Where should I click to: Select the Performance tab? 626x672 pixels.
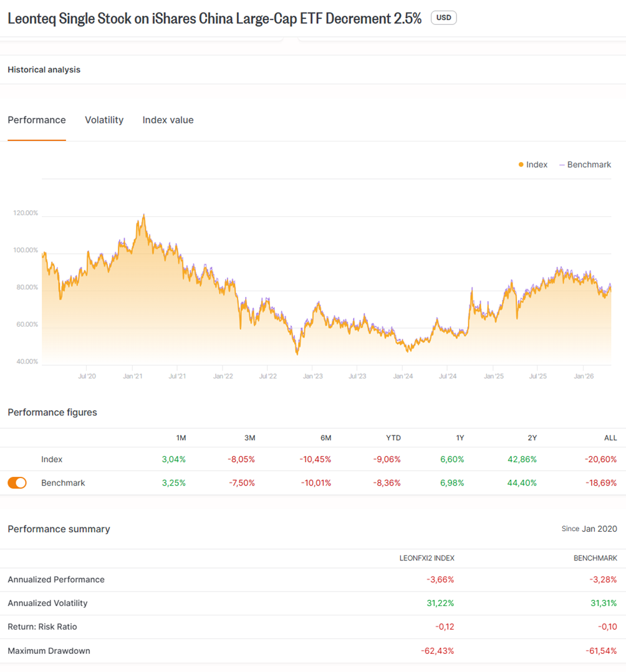point(37,120)
